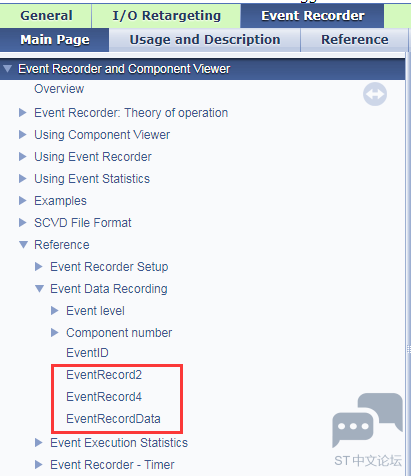Open the I/O Retargeting tab
411x476 pixels.
pyautogui.click(x=166, y=16)
